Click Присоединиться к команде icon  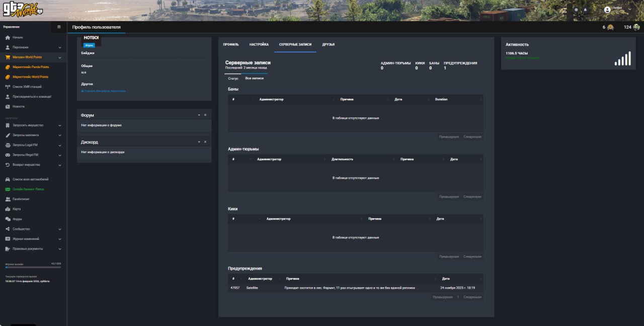[x=8, y=96]
